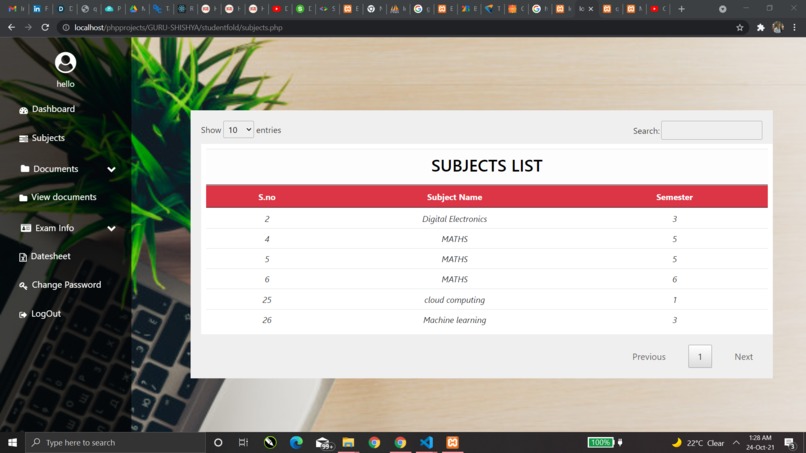Expand the Documents menu chevron
Screen dimensions: 806x453
click(111, 169)
